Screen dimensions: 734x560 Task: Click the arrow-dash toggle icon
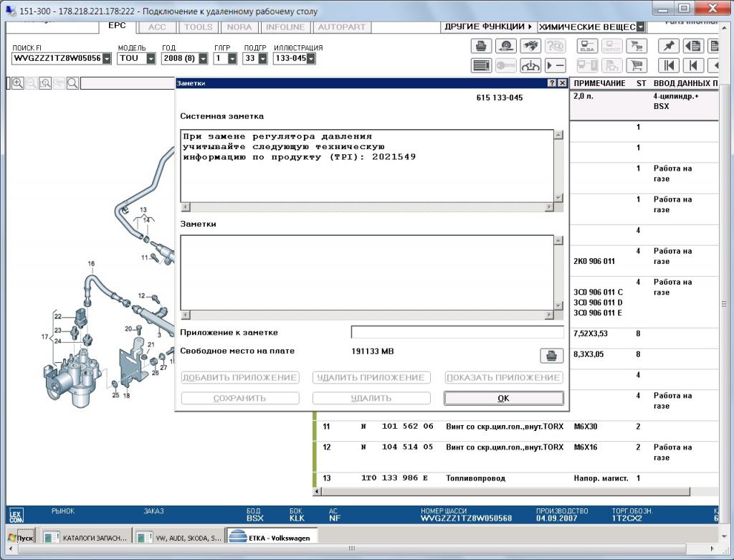556,65
